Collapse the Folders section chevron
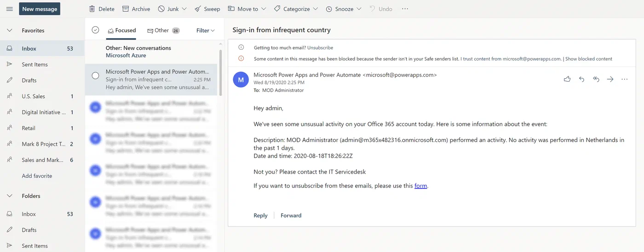Viewport: 644px width, 252px height. click(x=9, y=196)
